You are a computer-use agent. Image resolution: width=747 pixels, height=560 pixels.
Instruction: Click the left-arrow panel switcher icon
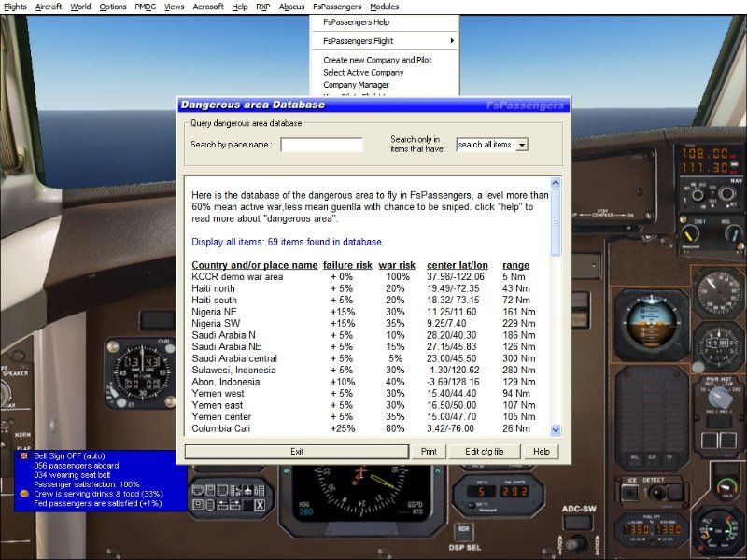pyautogui.click(x=222, y=505)
